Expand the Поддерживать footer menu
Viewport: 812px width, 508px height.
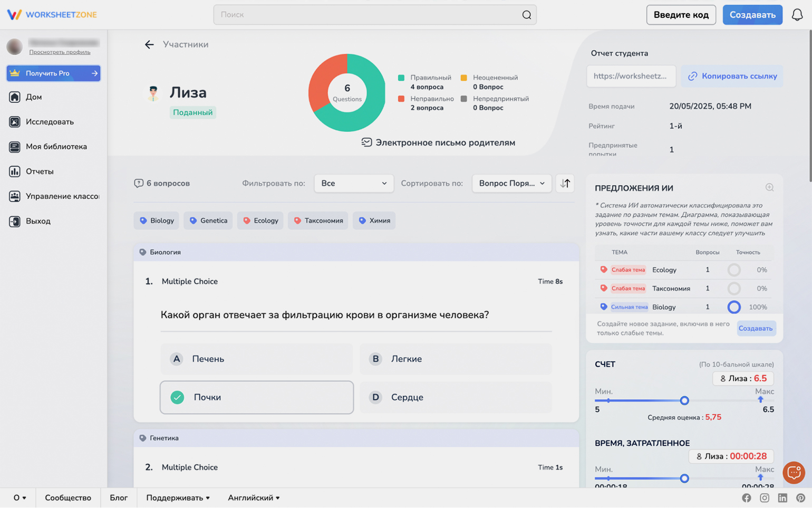pyautogui.click(x=178, y=498)
